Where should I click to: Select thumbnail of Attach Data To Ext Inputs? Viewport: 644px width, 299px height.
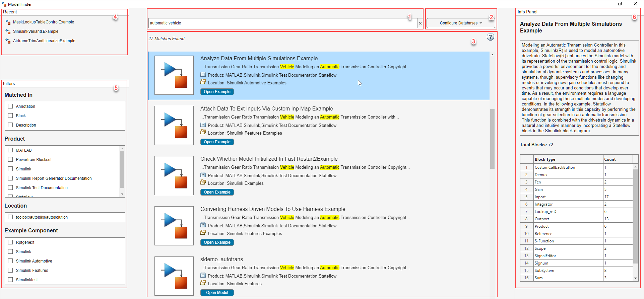coord(174,125)
